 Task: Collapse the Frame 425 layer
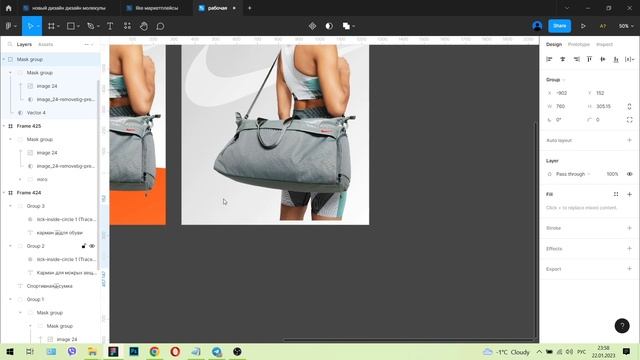click(x=4, y=126)
